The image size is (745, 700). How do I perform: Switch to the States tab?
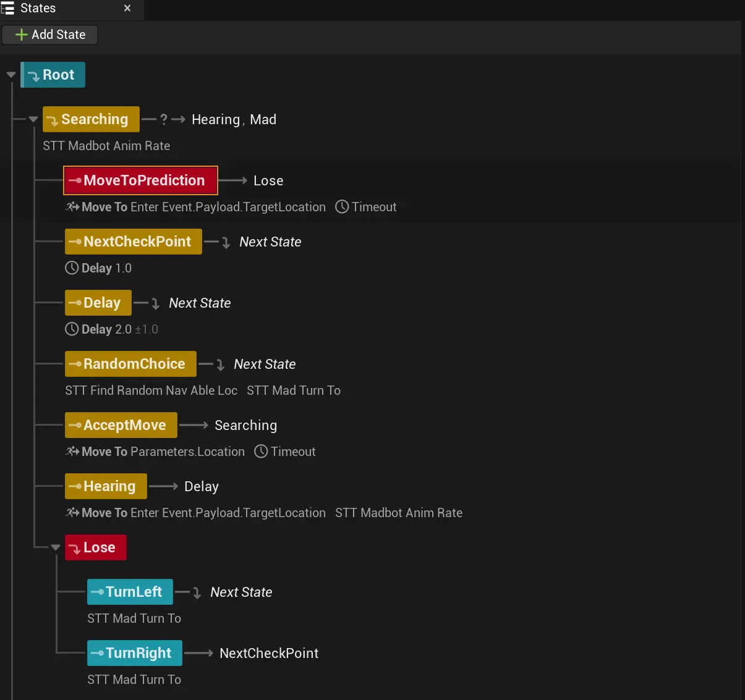point(38,9)
